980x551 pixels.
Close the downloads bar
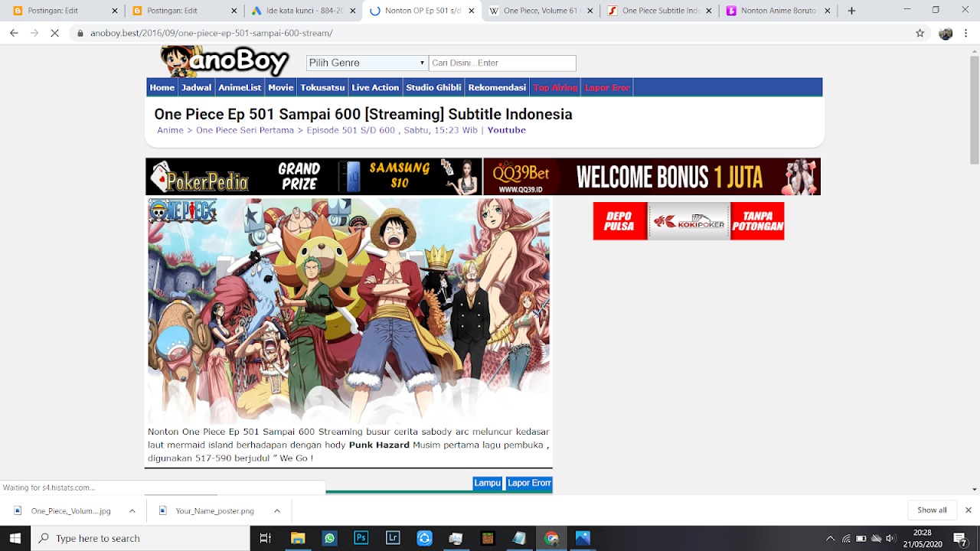(968, 510)
